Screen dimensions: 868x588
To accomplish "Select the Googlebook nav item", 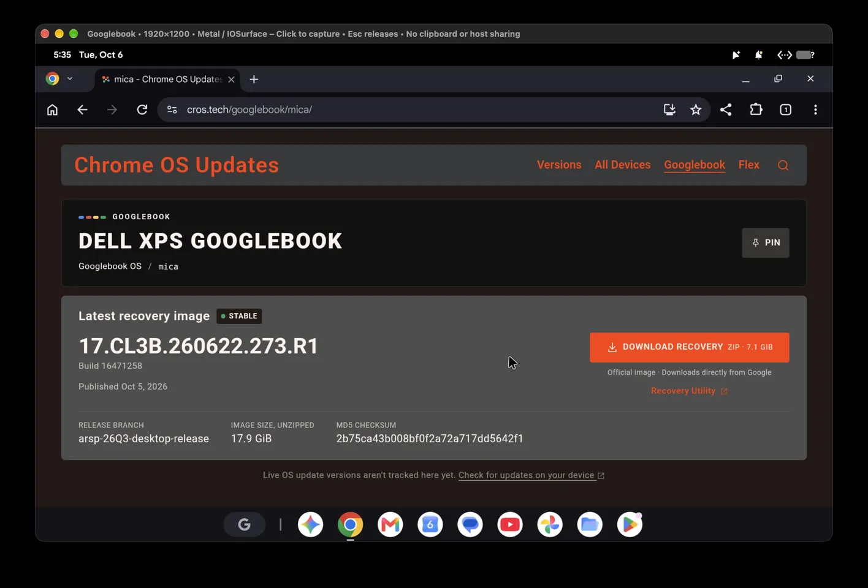I will (695, 165).
